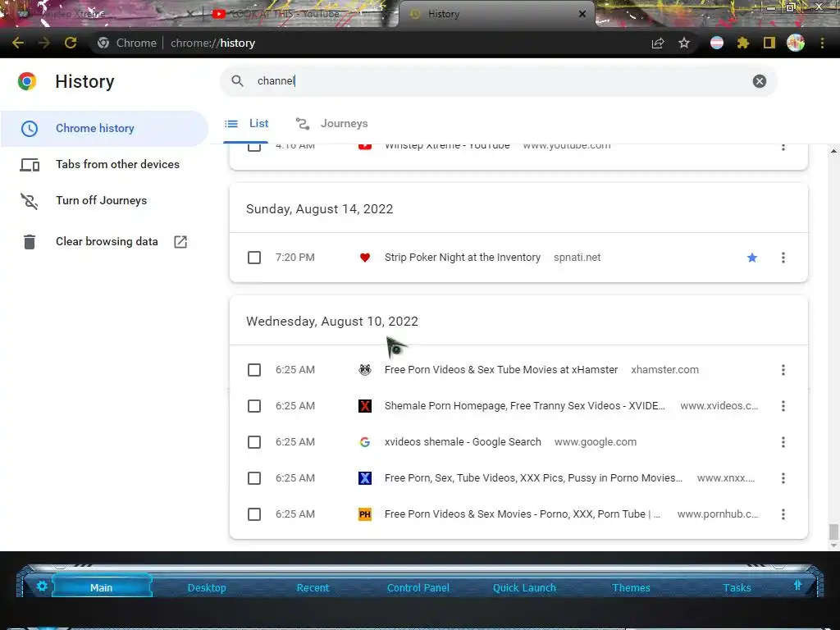Tick the xHamster history entry checkbox

pos(254,370)
